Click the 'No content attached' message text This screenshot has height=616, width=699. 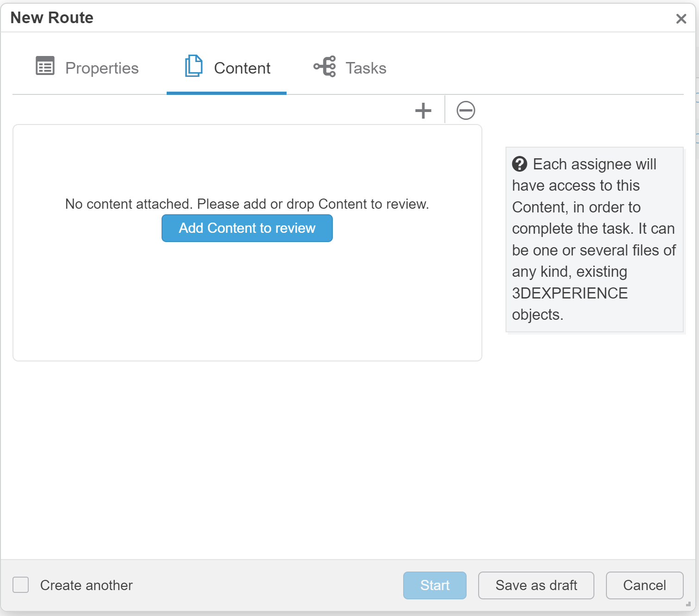point(247,204)
